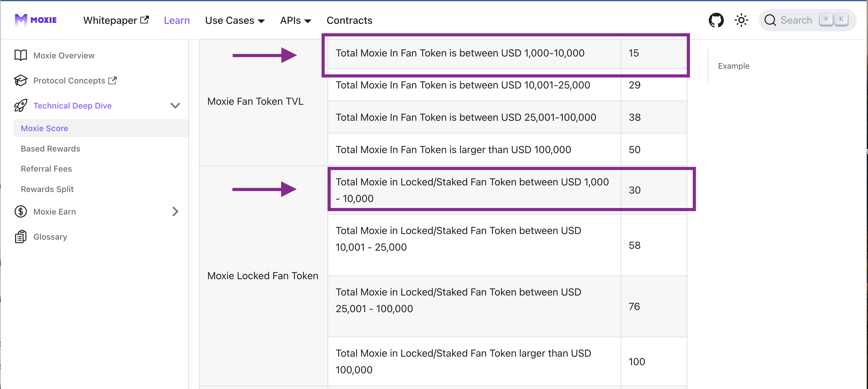Screen dimensions: 868x389
Task: Click the Moxie Earn dollar icon
Action: (20, 211)
